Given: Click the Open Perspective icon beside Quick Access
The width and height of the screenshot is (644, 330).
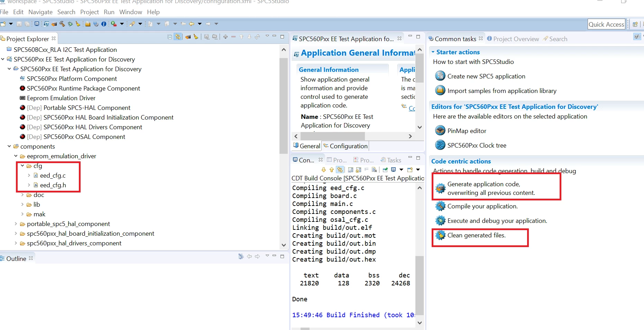Looking at the screenshot, I should point(635,24).
